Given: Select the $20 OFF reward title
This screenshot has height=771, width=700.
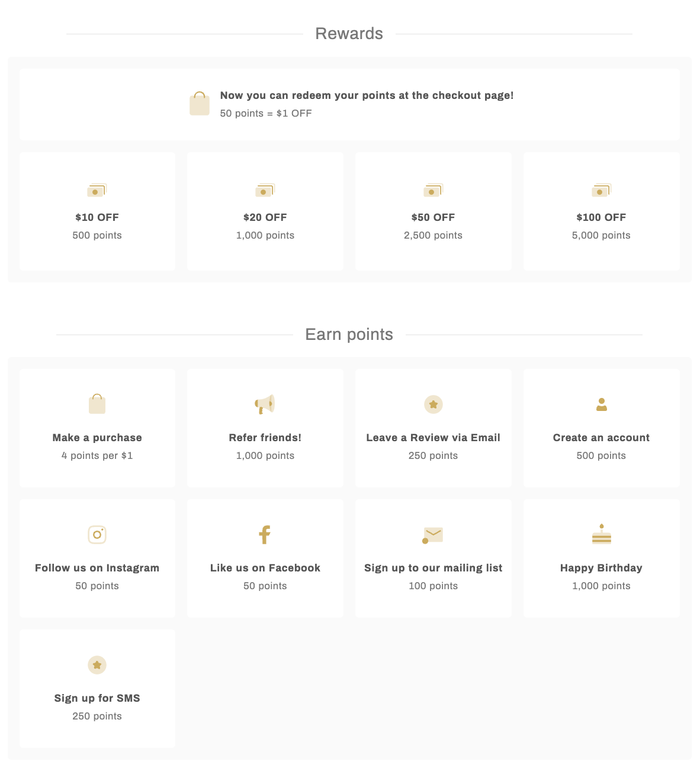Looking at the screenshot, I should (x=265, y=217).
